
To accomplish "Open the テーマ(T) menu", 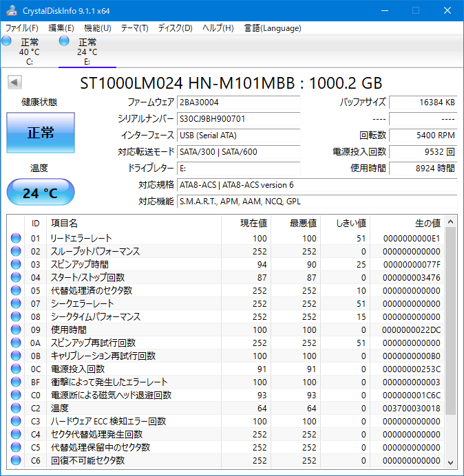I will 134,28.
